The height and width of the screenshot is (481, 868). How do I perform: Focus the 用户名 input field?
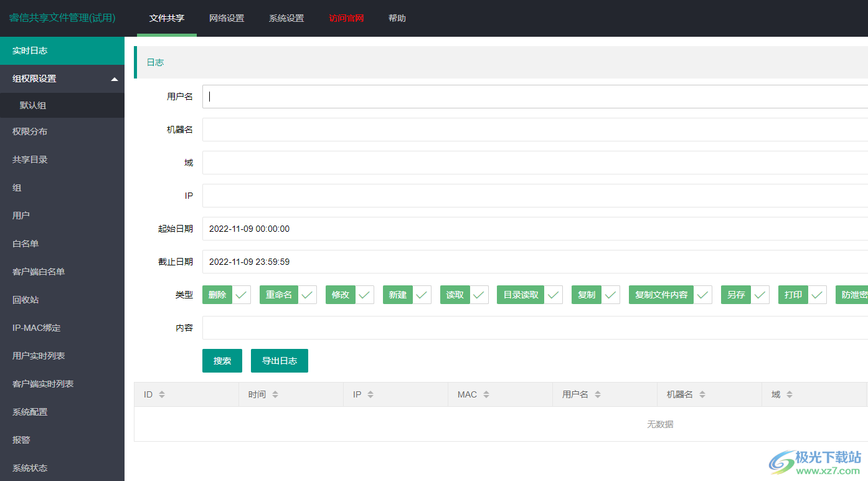(535, 97)
